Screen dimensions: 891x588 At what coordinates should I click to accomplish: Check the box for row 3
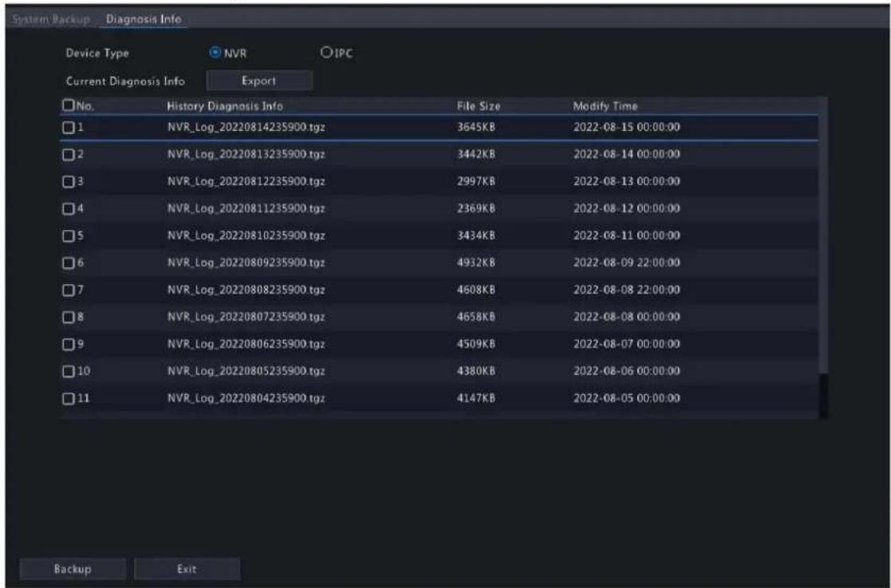68,182
